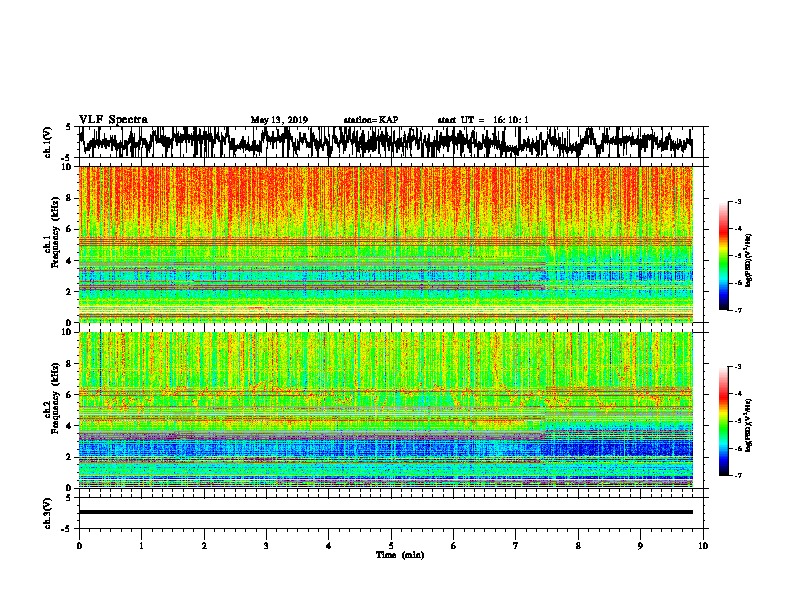Click the "10" kHz tick on ch.2 frequency axis

click(67, 332)
